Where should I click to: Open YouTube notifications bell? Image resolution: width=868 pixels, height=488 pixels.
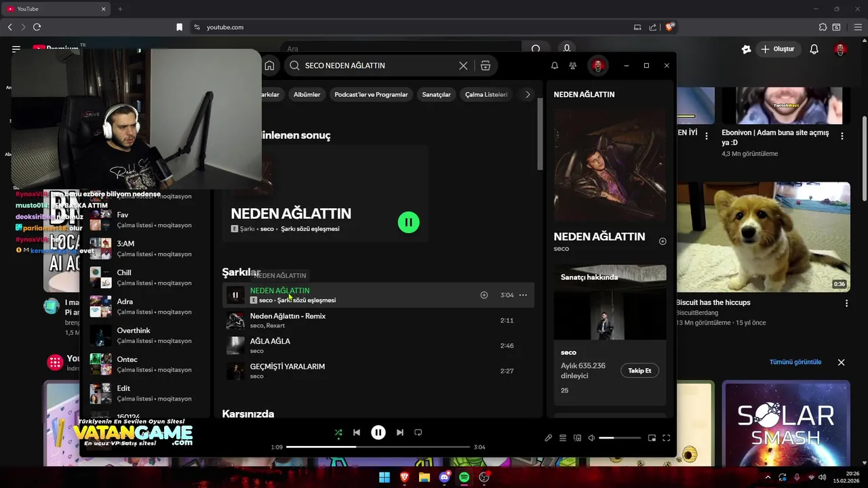click(x=814, y=49)
